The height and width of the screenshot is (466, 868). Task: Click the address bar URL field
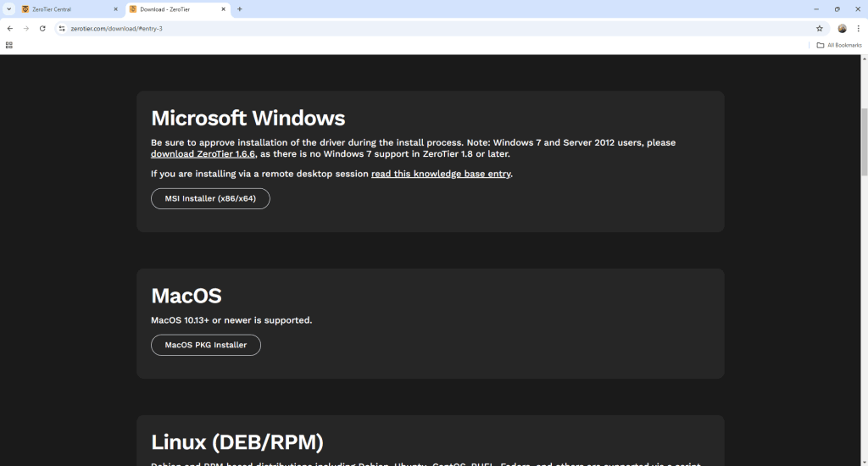pos(424,28)
